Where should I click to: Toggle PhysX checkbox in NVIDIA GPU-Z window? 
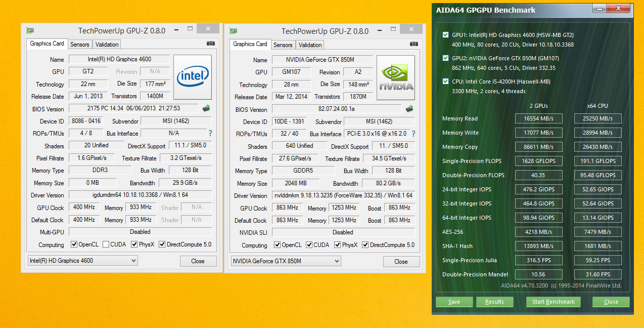pos(338,245)
